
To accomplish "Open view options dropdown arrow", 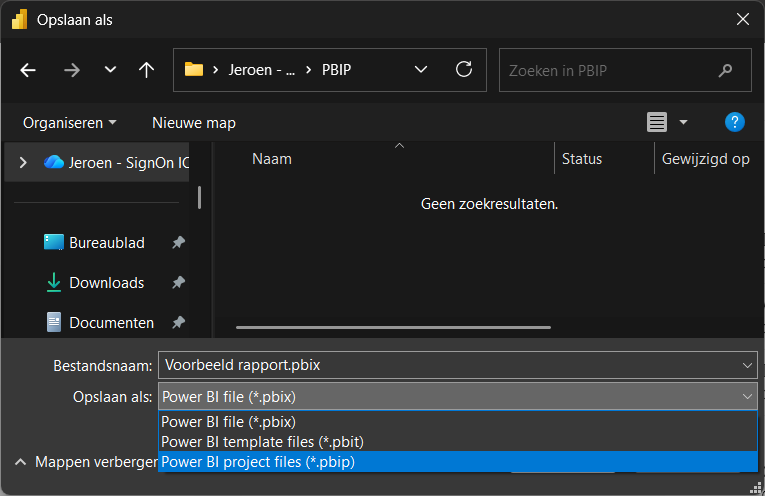I will [x=683, y=122].
